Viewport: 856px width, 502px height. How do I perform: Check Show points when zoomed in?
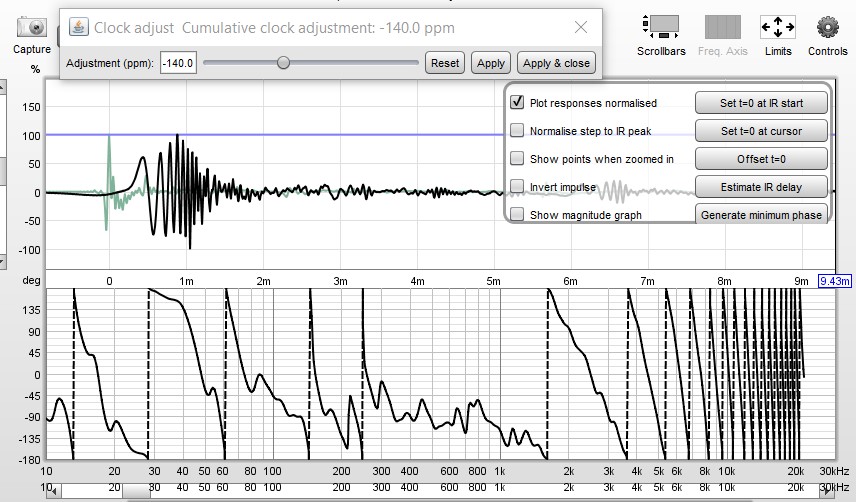pyautogui.click(x=517, y=158)
